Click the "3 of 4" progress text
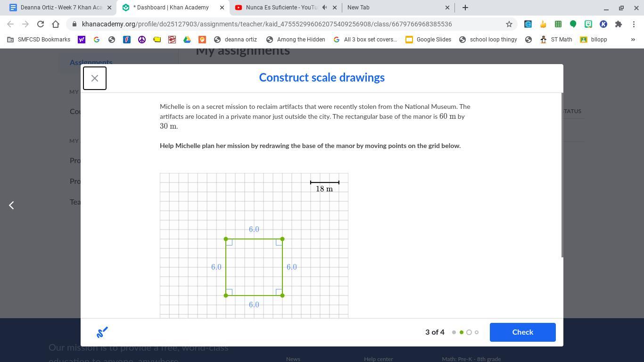644x362 pixels. 435,332
